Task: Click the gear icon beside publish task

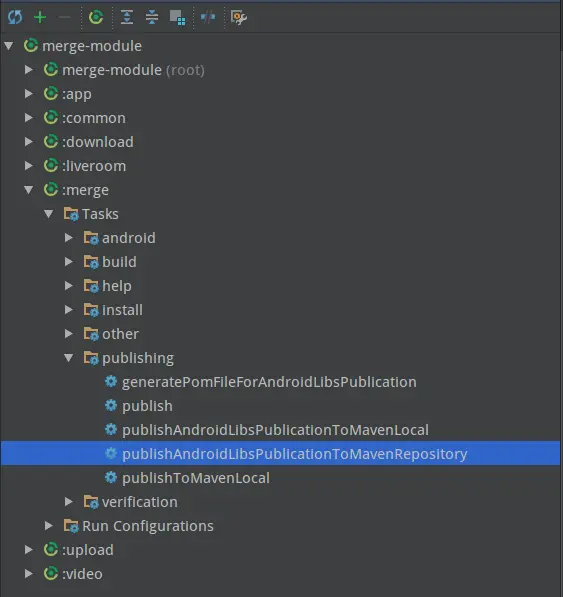Action: pos(111,405)
